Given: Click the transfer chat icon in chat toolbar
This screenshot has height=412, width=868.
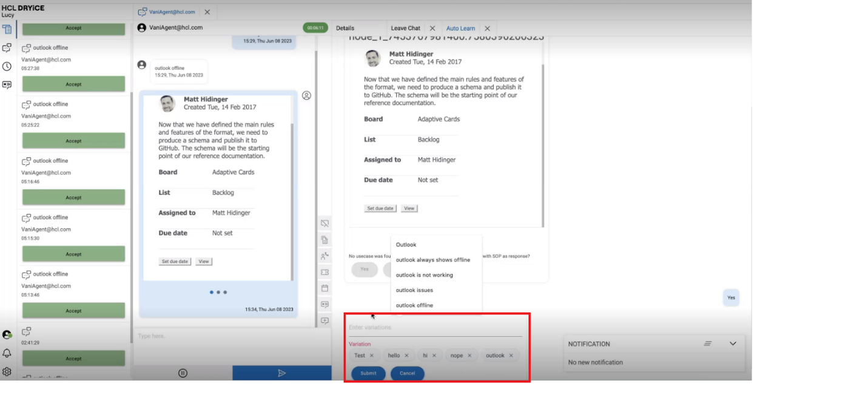Looking at the screenshot, I should point(325,305).
